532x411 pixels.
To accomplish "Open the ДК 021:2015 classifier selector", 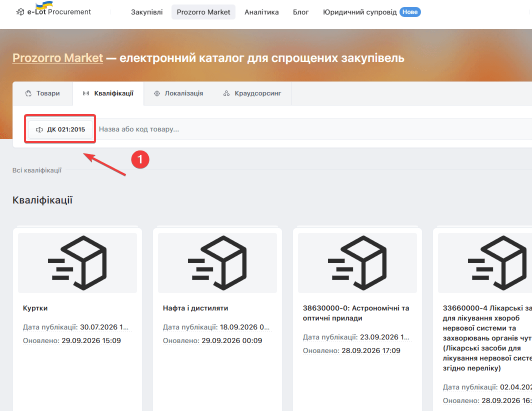I will [x=60, y=129].
